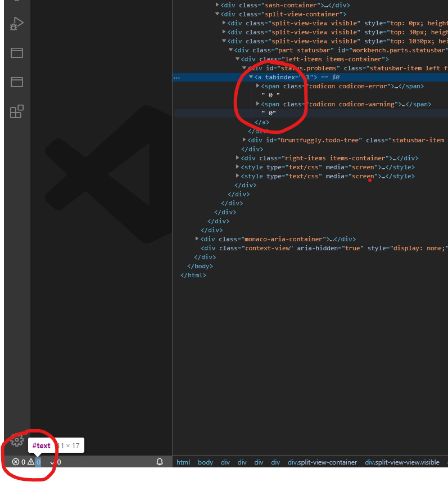This screenshot has width=448, height=482.
Task: Click the three-dots gutter icon beside selected node
Action: pos(177,78)
